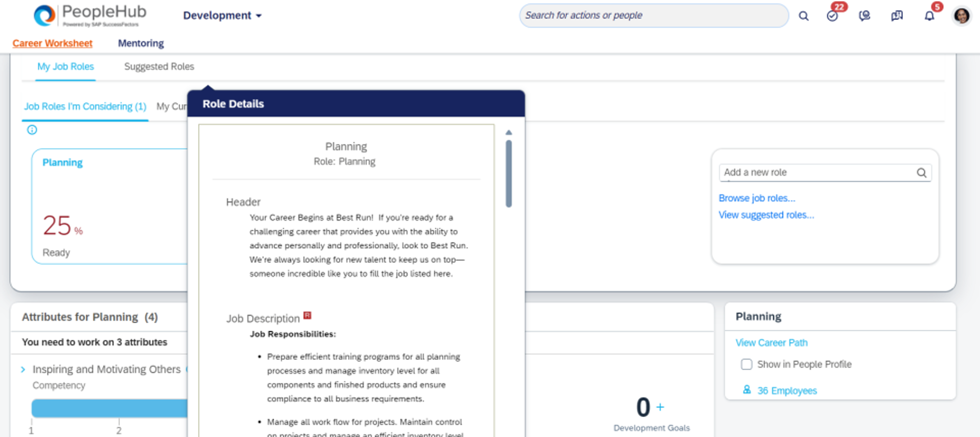The width and height of the screenshot is (980, 437).
Task: Click the search icon in Add a new role
Action: 921,173
